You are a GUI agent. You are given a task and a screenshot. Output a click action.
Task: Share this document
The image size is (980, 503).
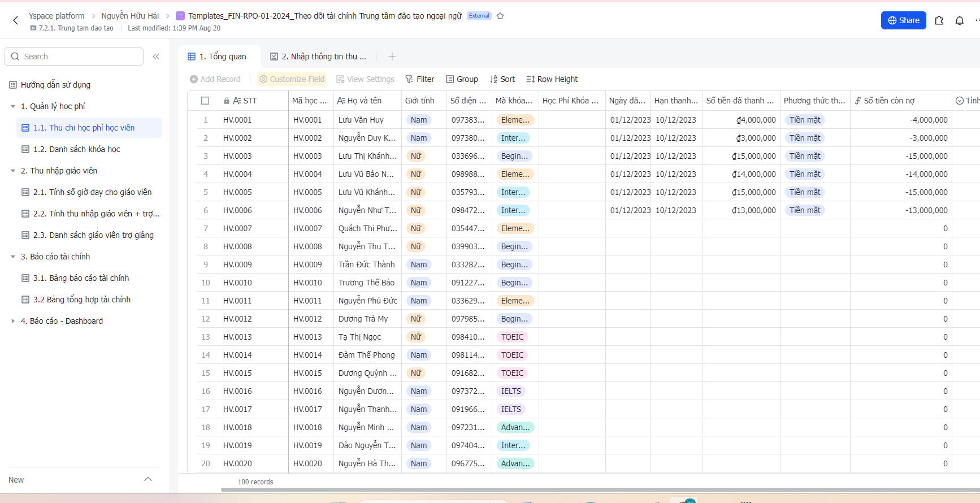click(x=904, y=20)
